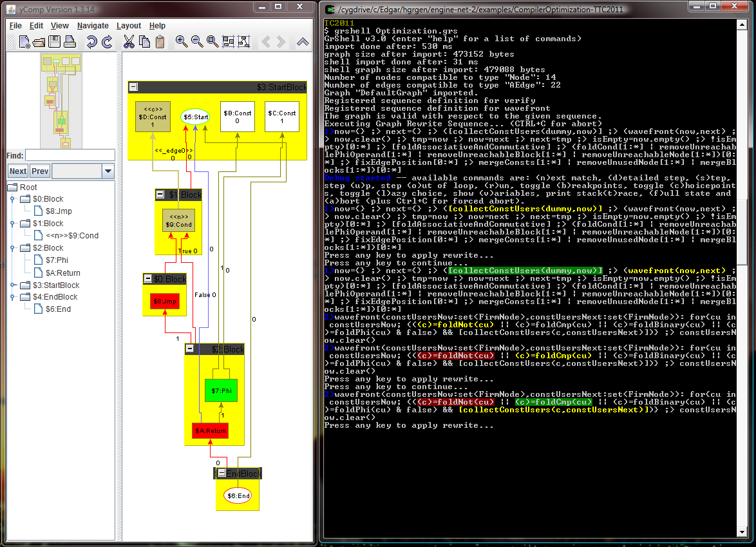Open the Navigate menu
756x547 pixels.
pyautogui.click(x=93, y=26)
